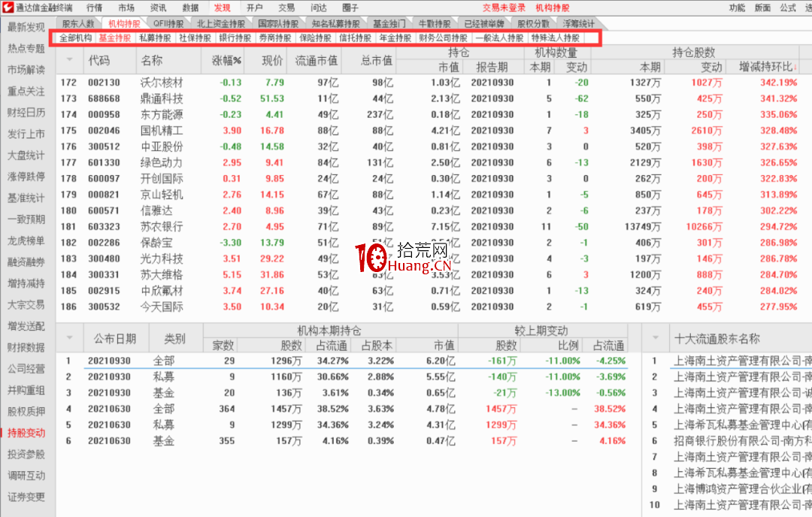Switch to the 知名私募持股 tab
The image size is (812, 517).
pos(335,24)
